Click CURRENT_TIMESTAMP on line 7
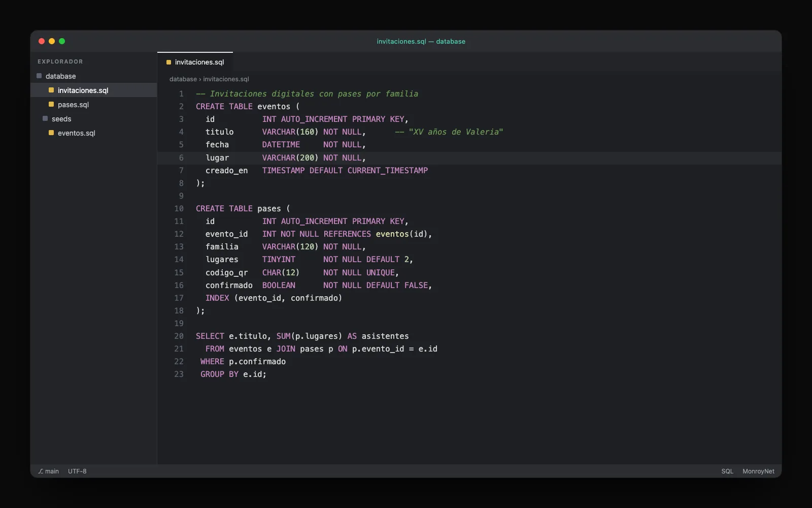The width and height of the screenshot is (812, 508). click(x=388, y=171)
